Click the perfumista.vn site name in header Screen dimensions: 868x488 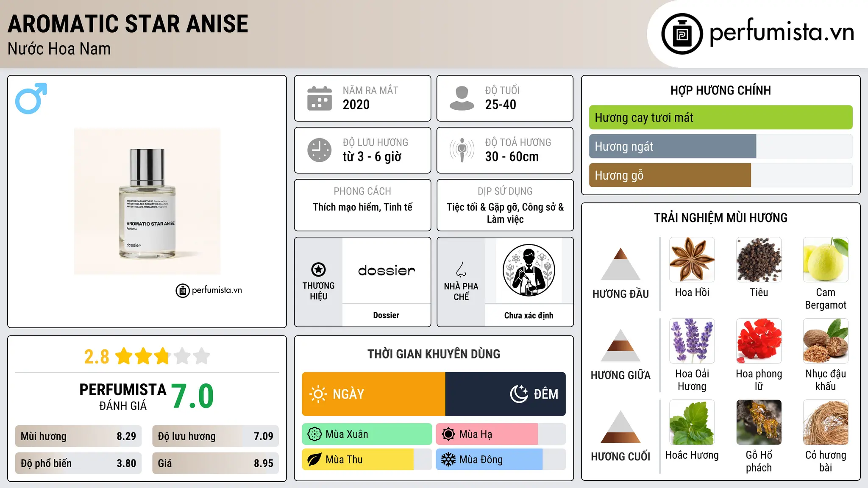782,32
